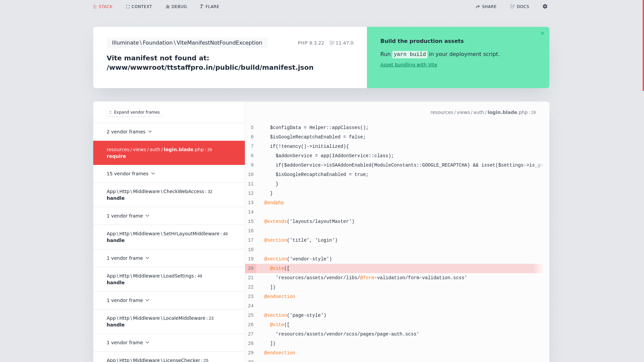Click the yarn build code snippet

pos(410,54)
